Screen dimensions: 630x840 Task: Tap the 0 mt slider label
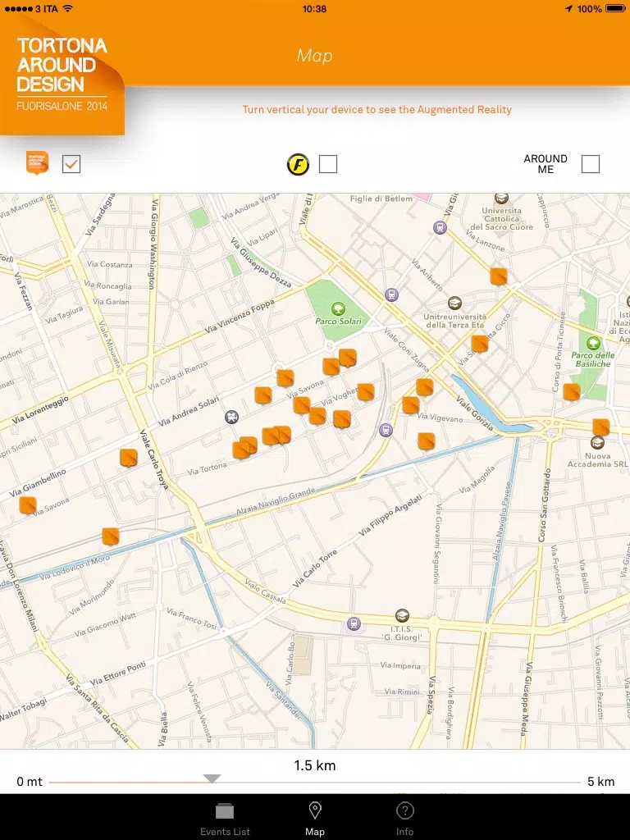[x=30, y=782]
